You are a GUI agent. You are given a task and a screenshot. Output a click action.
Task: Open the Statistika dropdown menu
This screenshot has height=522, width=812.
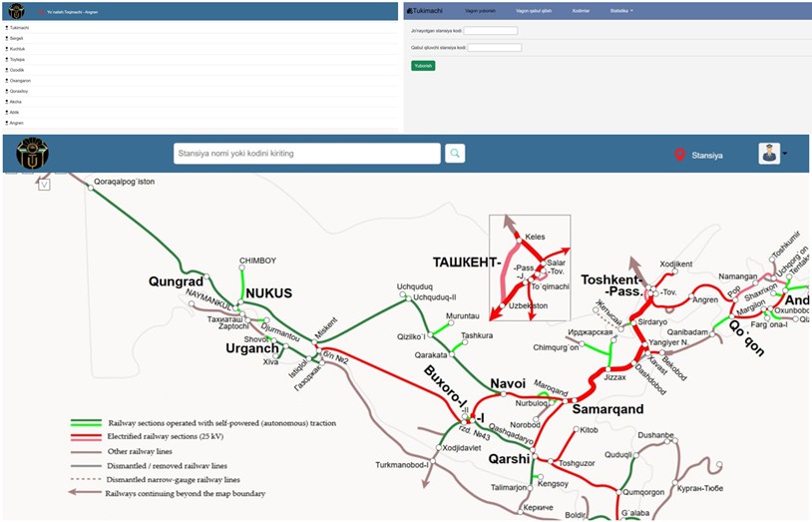click(x=621, y=11)
